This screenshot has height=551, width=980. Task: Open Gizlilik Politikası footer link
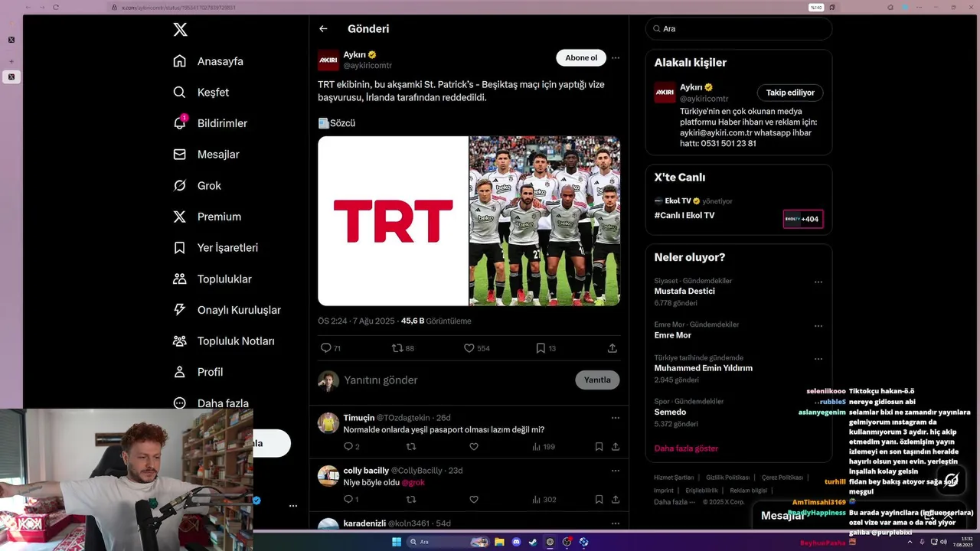click(727, 478)
